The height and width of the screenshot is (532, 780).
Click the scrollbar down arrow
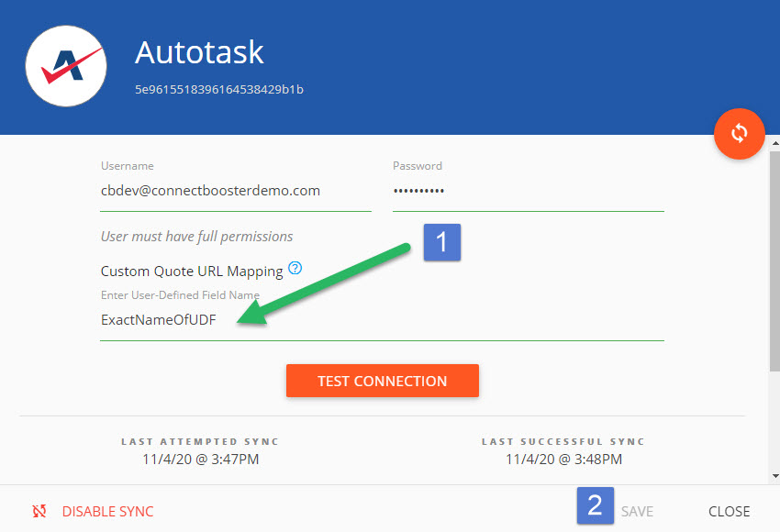(x=775, y=476)
